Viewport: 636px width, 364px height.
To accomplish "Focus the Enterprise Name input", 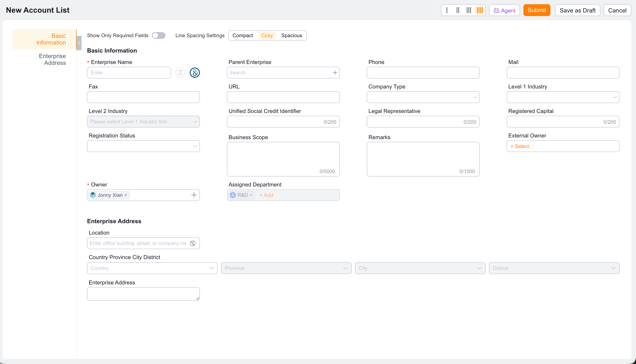I will tap(129, 72).
